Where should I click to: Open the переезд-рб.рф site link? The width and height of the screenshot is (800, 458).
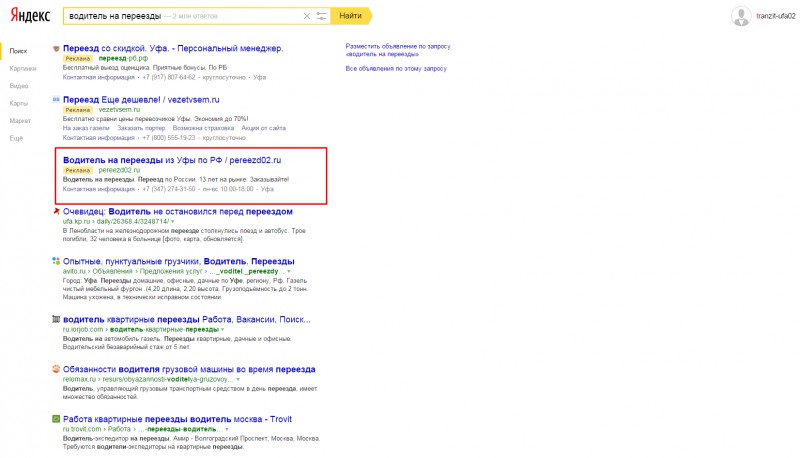[x=123, y=58]
